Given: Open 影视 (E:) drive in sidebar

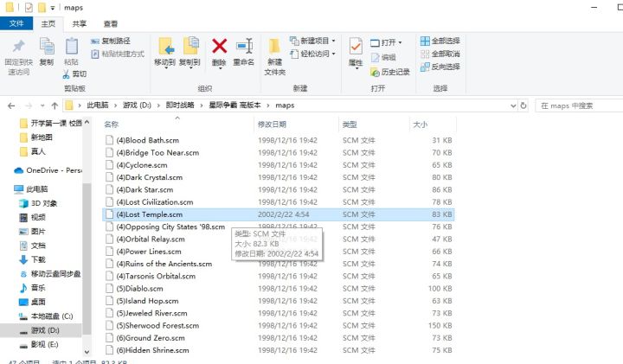Looking at the screenshot, I should tap(41, 345).
